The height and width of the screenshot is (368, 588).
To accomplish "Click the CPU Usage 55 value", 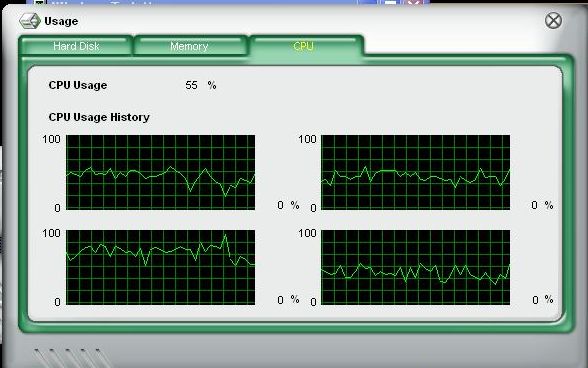I will [191, 86].
